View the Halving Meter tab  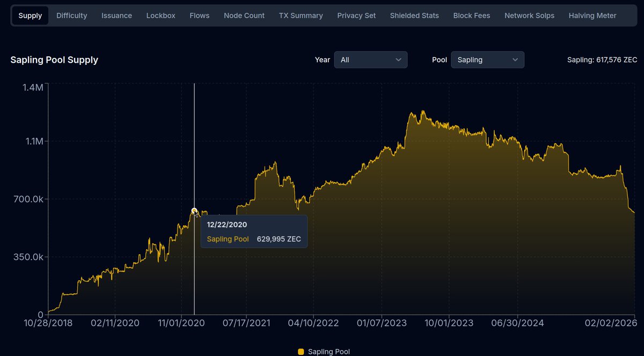(592, 16)
